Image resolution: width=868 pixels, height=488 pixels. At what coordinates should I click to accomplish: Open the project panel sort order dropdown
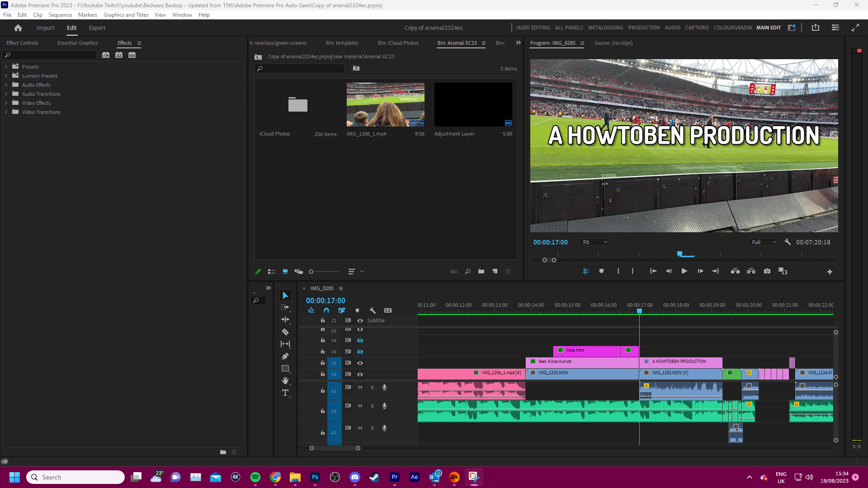coord(356,272)
